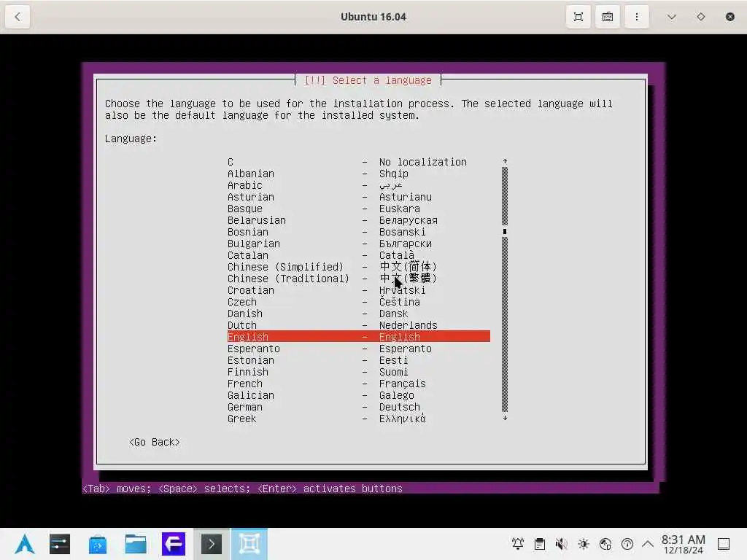Maximize window with the diamond icon
The width and height of the screenshot is (747, 560).
pos(701,17)
